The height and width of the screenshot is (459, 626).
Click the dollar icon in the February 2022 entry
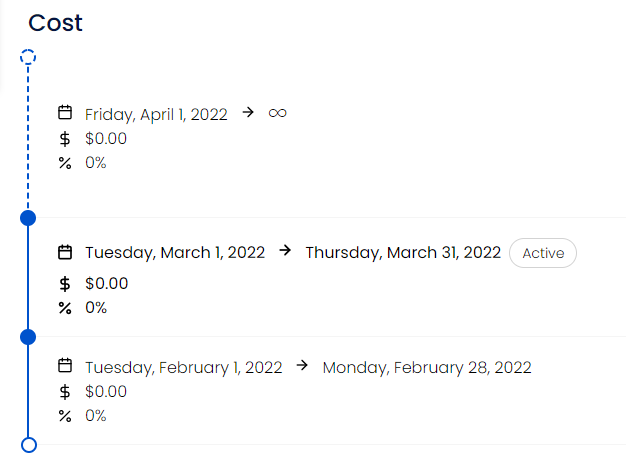tap(65, 392)
